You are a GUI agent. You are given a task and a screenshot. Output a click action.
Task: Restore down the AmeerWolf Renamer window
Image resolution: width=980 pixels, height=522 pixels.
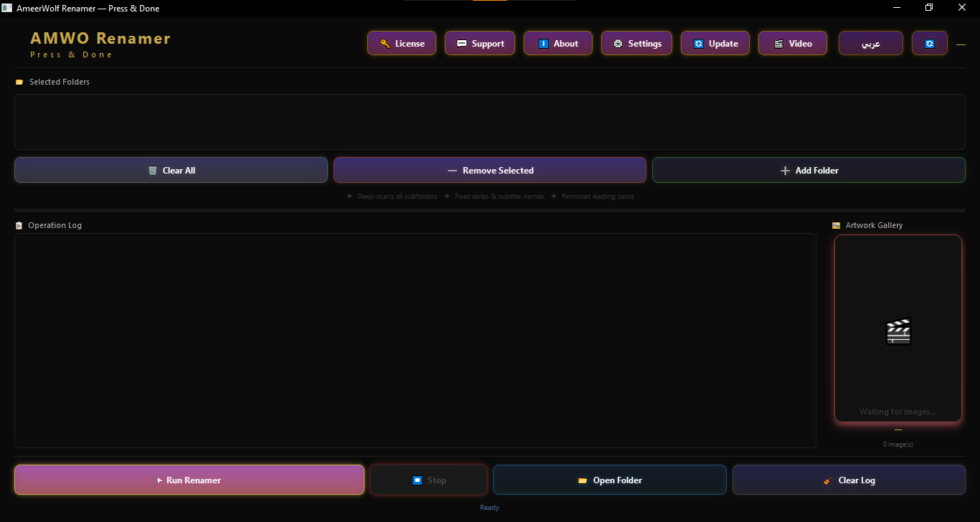coord(929,8)
